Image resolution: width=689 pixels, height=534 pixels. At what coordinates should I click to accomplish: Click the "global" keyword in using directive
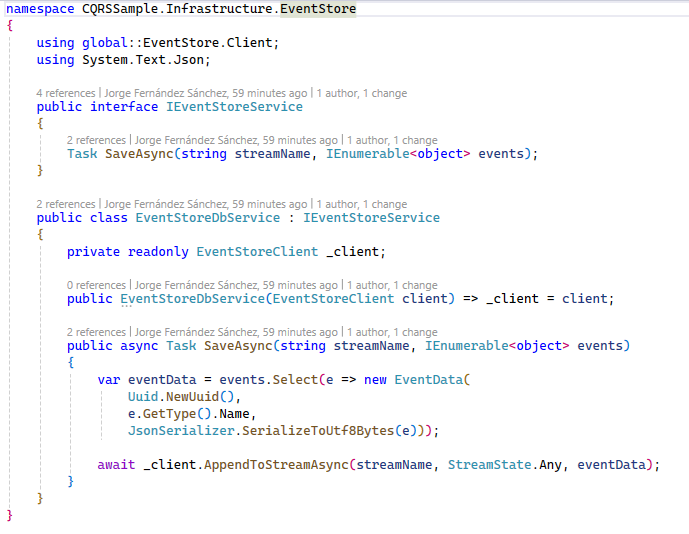[105, 43]
